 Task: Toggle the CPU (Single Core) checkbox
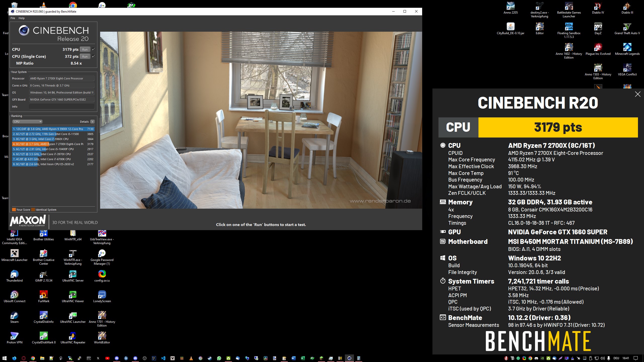pos(93,56)
